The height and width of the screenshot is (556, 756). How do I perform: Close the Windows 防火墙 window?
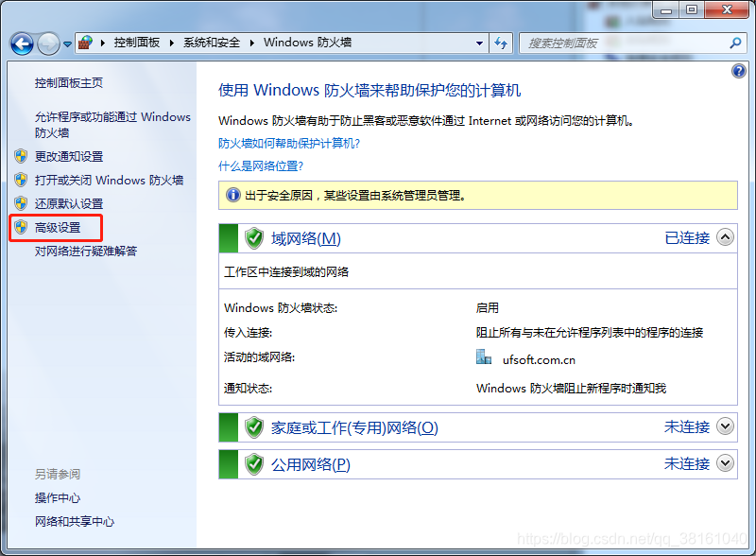tap(728, 9)
